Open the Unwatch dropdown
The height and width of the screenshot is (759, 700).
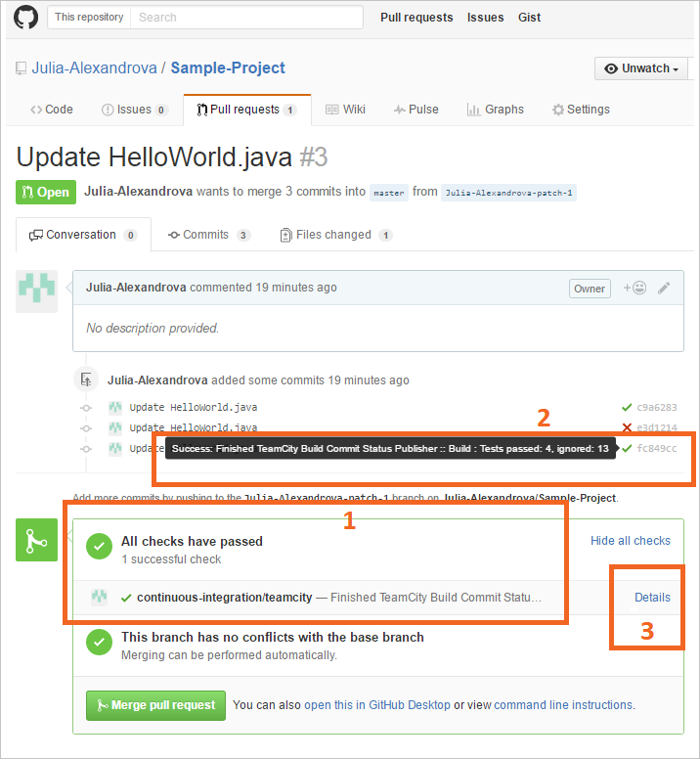(641, 68)
